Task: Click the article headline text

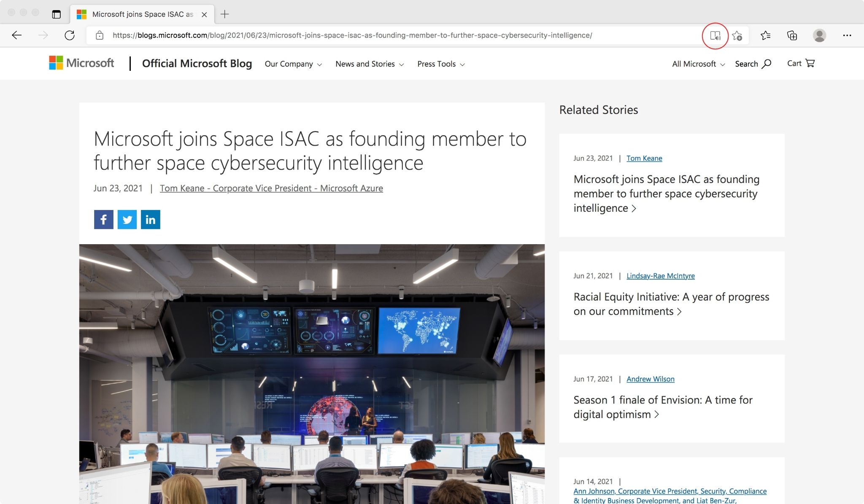Action: 310,151
